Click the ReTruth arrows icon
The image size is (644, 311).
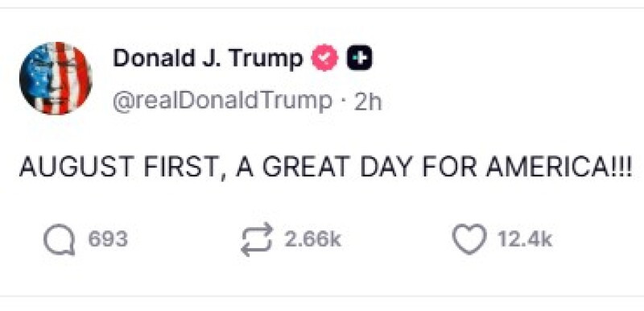(257, 239)
